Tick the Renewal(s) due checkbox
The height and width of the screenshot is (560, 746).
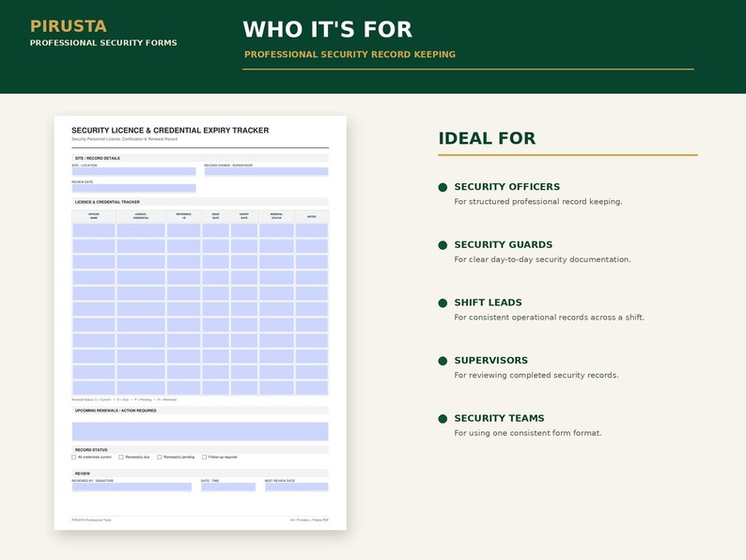tap(121, 458)
